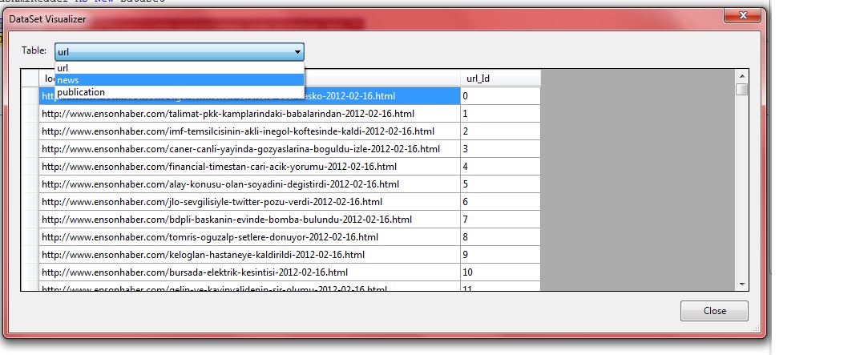Select the imf-temsilcisinin URL cell
Screen dimensions: 868x355
(249, 131)
